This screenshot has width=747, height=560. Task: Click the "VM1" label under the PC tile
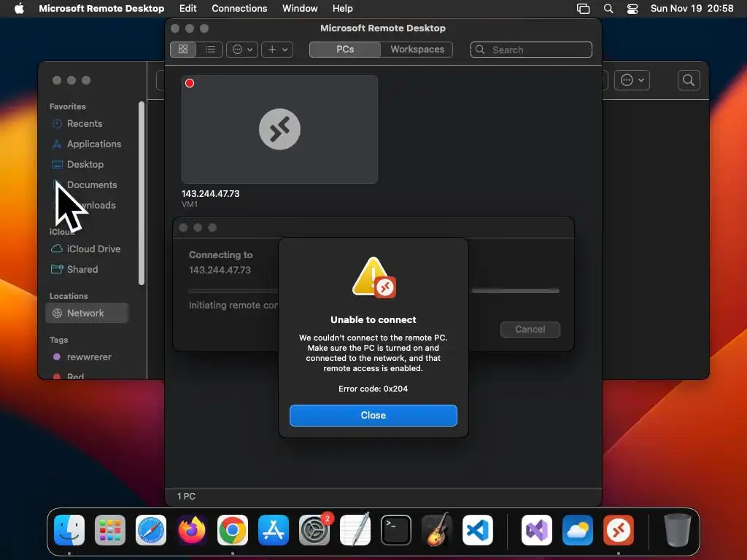[190, 204]
